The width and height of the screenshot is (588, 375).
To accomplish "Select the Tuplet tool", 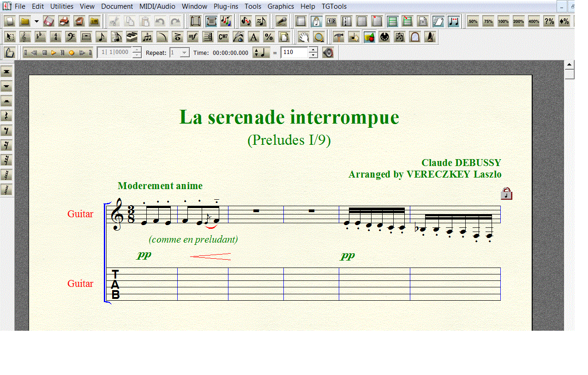I will (147, 37).
